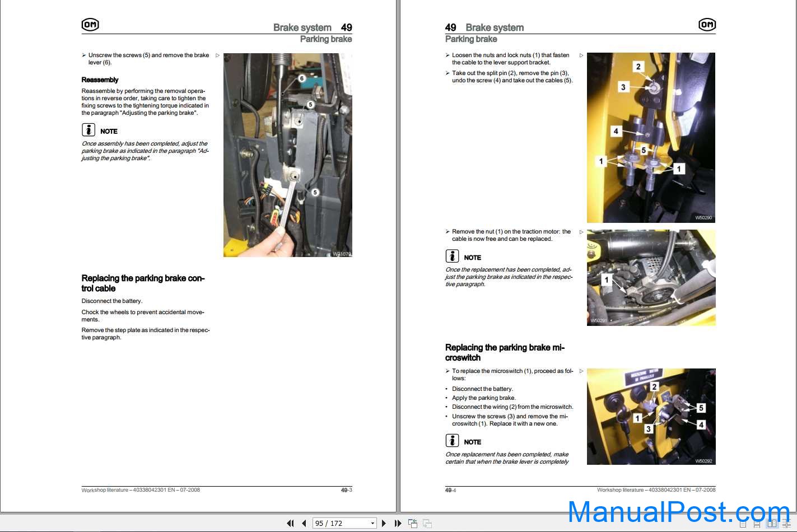
Task: Click the page number '49-4' in footer
Action: pos(451,491)
